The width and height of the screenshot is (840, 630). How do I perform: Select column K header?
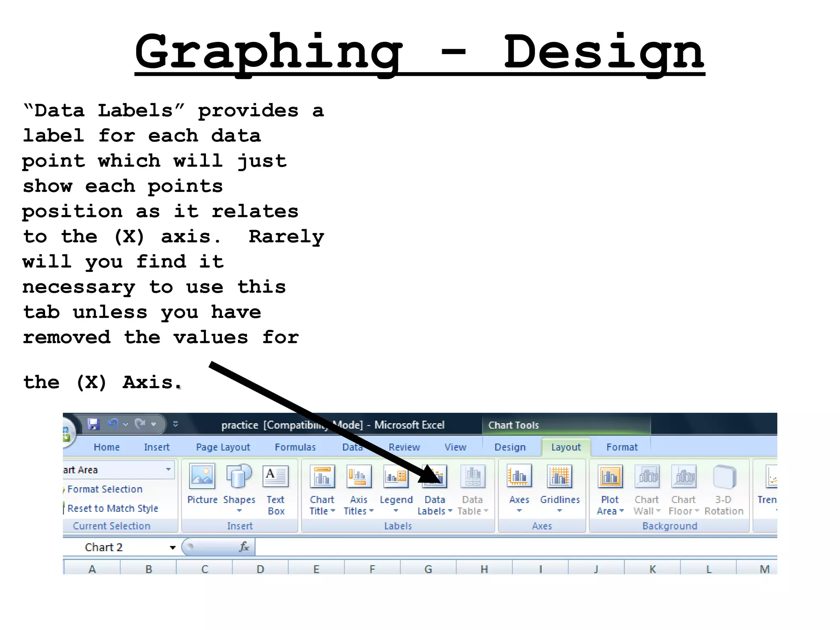[653, 569]
